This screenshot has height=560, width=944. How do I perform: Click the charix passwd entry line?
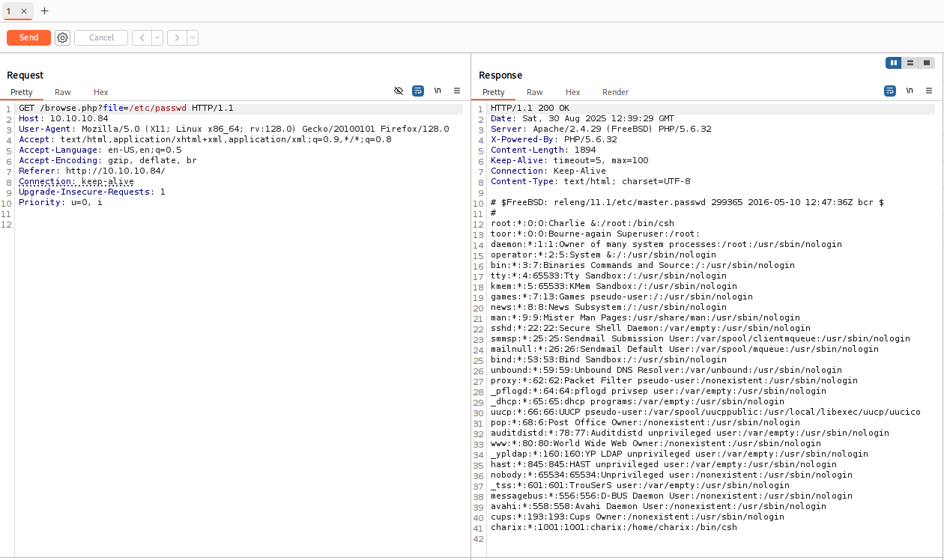tap(614, 527)
